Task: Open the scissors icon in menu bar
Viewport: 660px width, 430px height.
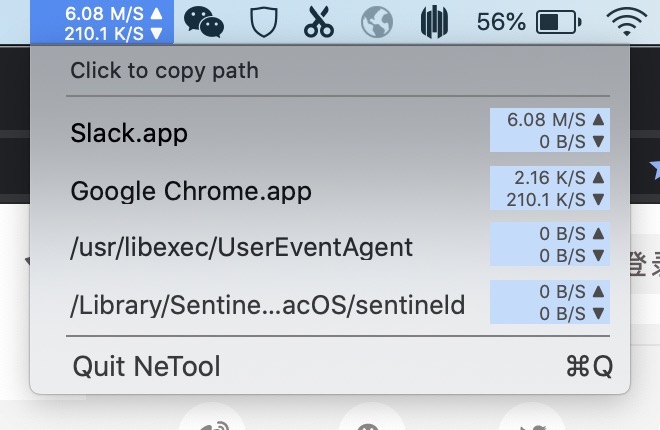Action: tap(319, 22)
